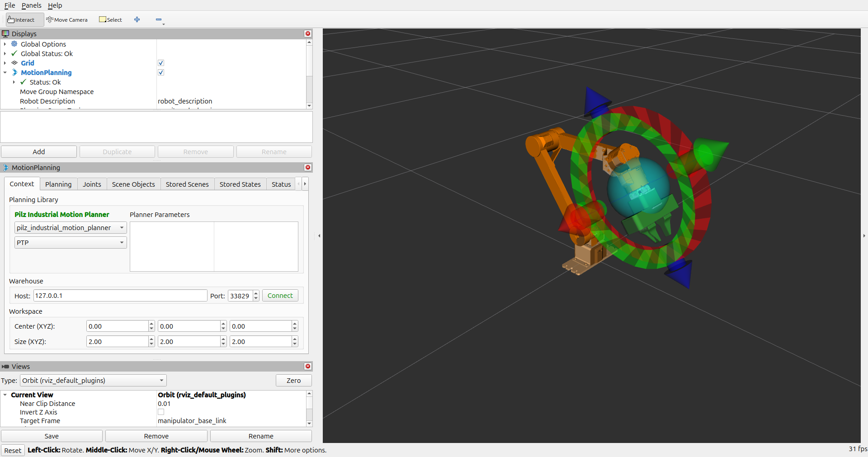868x457 pixels.
Task: Toggle the Invert Z Axis checkbox
Action: pyautogui.click(x=161, y=412)
